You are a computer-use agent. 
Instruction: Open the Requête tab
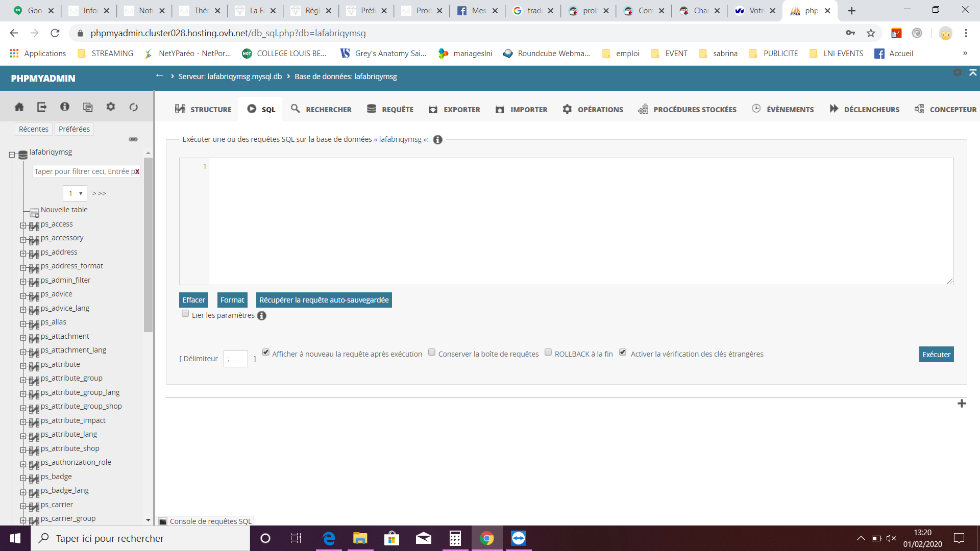(x=390, y=109)
